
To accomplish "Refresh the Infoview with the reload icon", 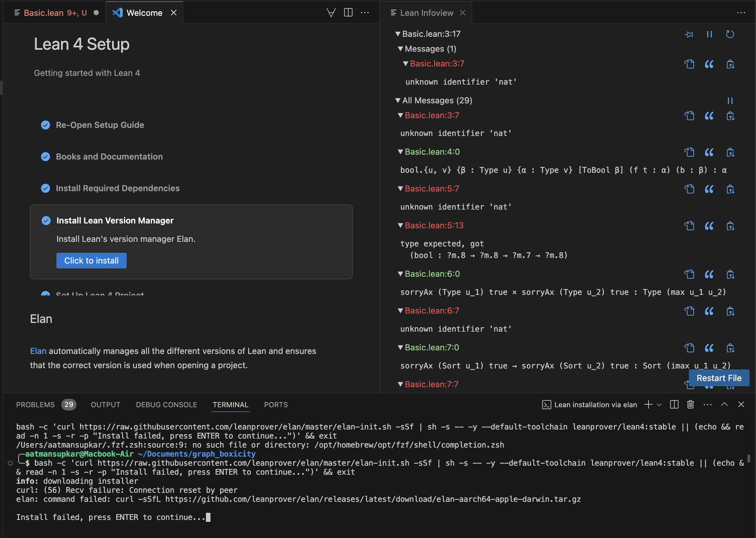I will pos(730,34).
